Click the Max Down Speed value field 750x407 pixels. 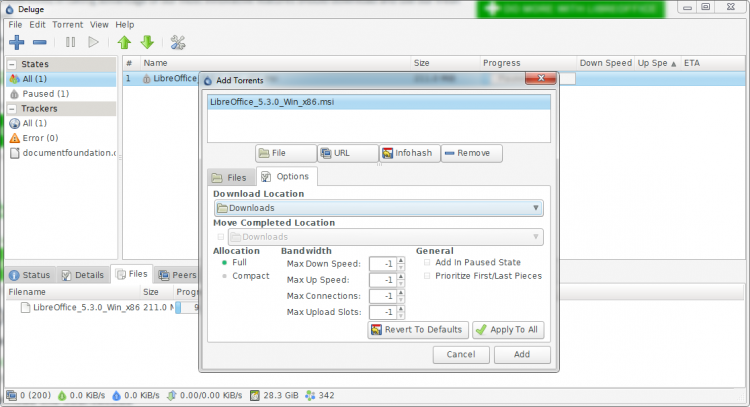[x=383, y=264]
